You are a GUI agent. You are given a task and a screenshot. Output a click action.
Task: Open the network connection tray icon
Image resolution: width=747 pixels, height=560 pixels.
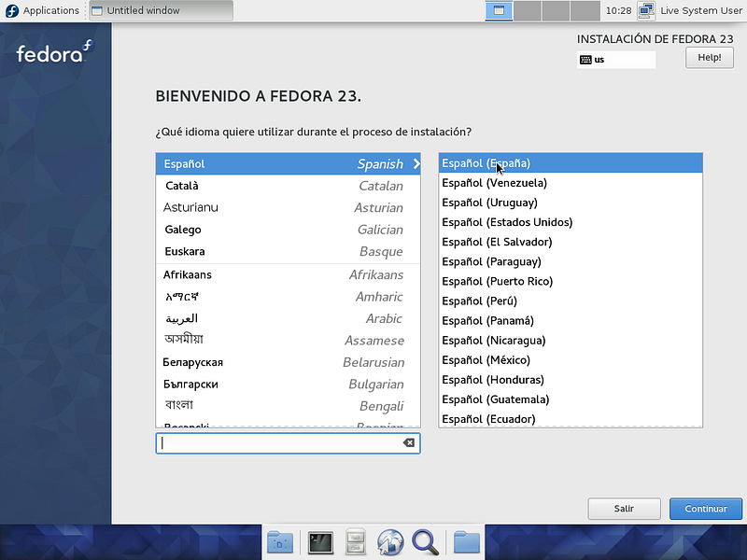(x=646, y=10)
